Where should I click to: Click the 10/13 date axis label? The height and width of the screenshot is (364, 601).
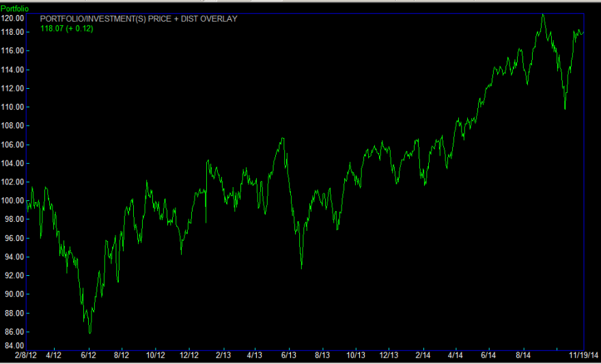[x=356, y=356]
